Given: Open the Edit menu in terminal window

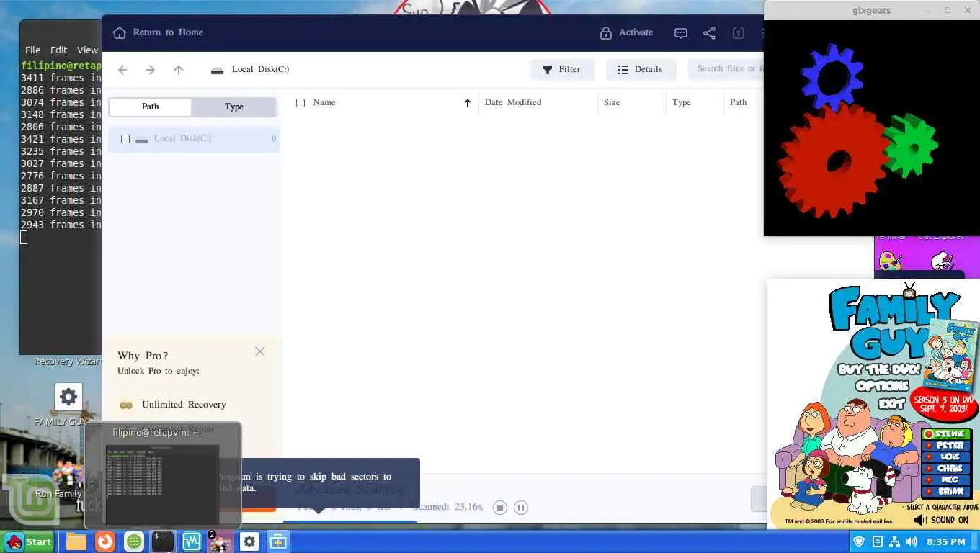Looking at the screenshot, I should (59, 50).
